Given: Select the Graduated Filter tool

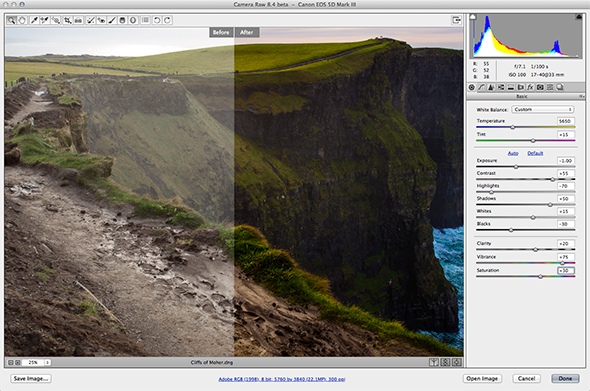Looking at the screenshot, I should (x=122, y=20).
